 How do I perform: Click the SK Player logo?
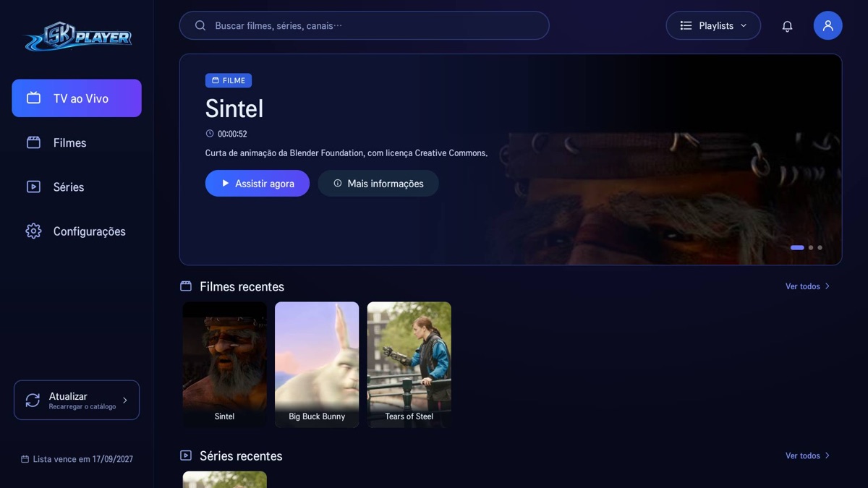pyautogui.click(x=77, y=36)
